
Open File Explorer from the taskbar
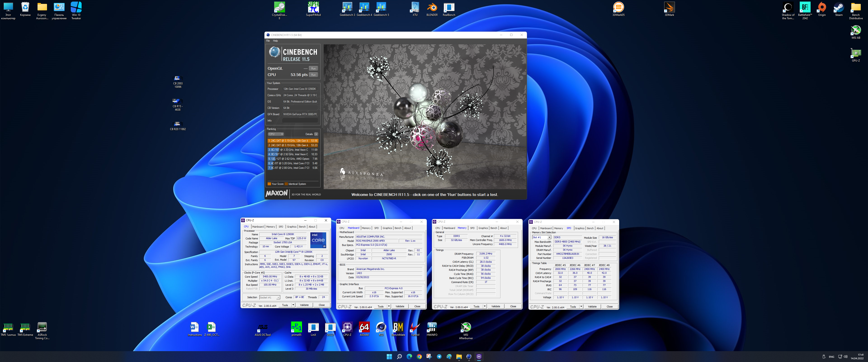(459, 357)
